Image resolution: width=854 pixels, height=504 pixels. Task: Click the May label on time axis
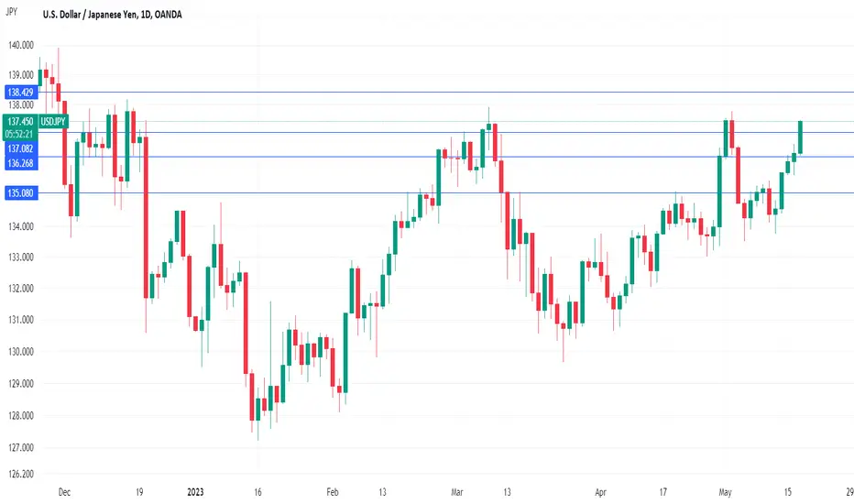coord(725,492)
